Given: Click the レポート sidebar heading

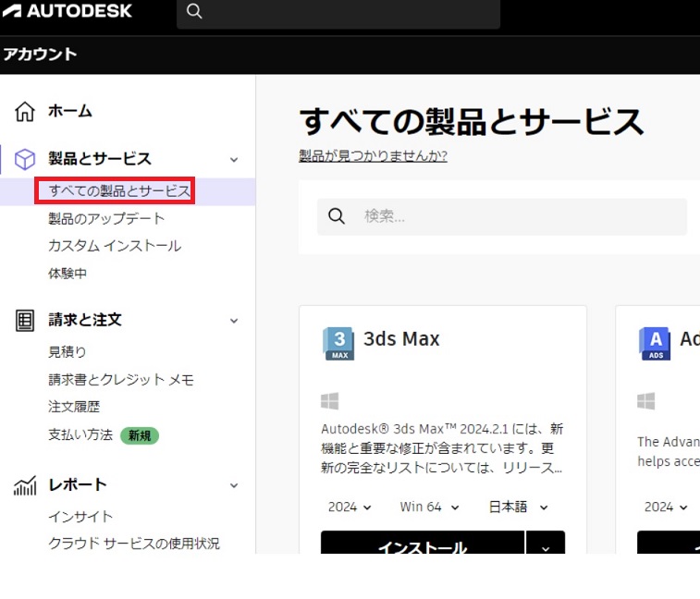Looking at the screenshot, I should 78,484.
